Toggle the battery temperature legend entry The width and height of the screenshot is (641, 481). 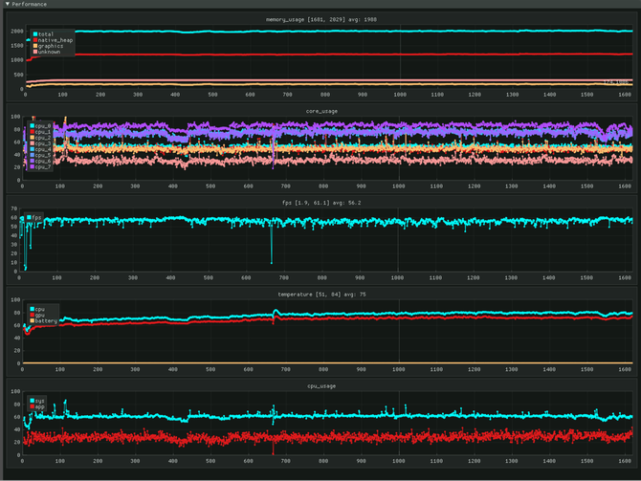(46, 320)
